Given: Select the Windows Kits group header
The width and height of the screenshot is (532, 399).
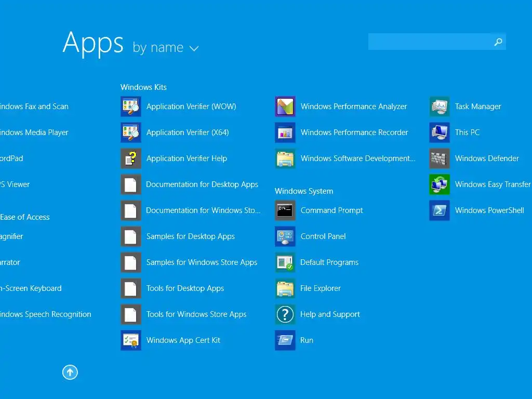Looking at the screenshot, I should (x=143, y=87).
